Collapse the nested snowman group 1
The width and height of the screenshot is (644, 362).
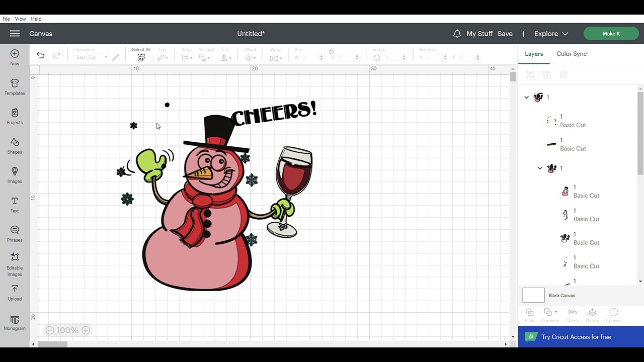pos(540,168)
